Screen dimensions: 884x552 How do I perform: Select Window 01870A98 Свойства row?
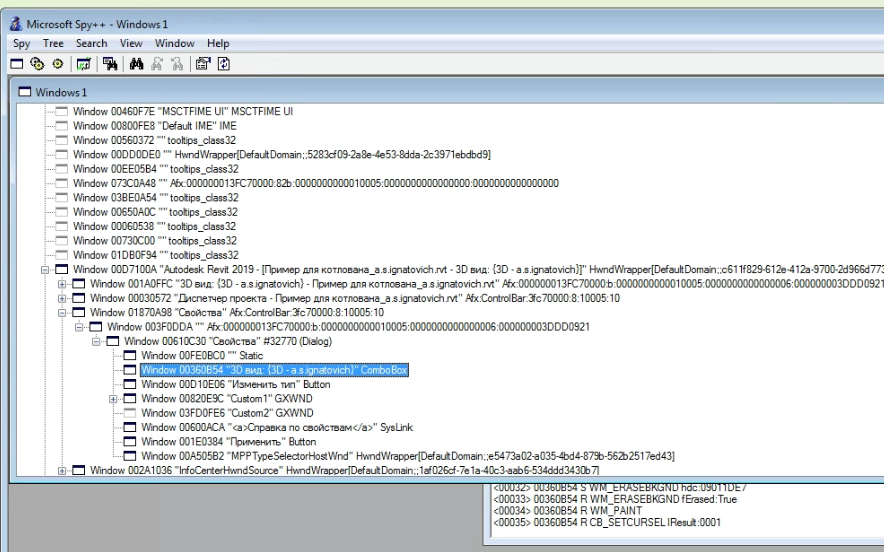[x=237, y=313]
